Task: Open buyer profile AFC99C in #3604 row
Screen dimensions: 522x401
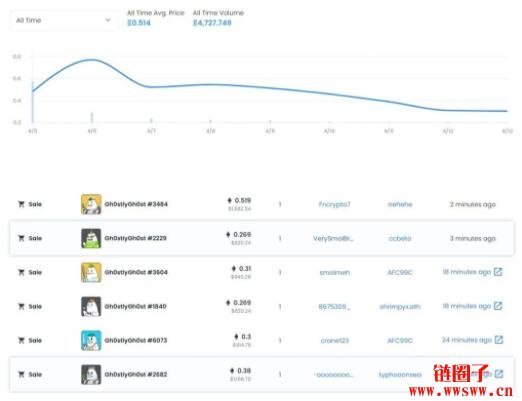Action: [400, 273]
